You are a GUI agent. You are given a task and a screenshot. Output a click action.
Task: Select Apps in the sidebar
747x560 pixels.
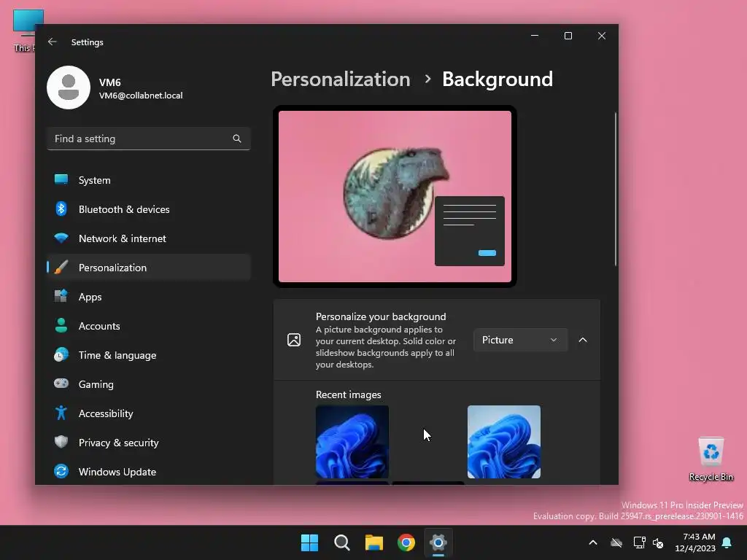[149, 297]
